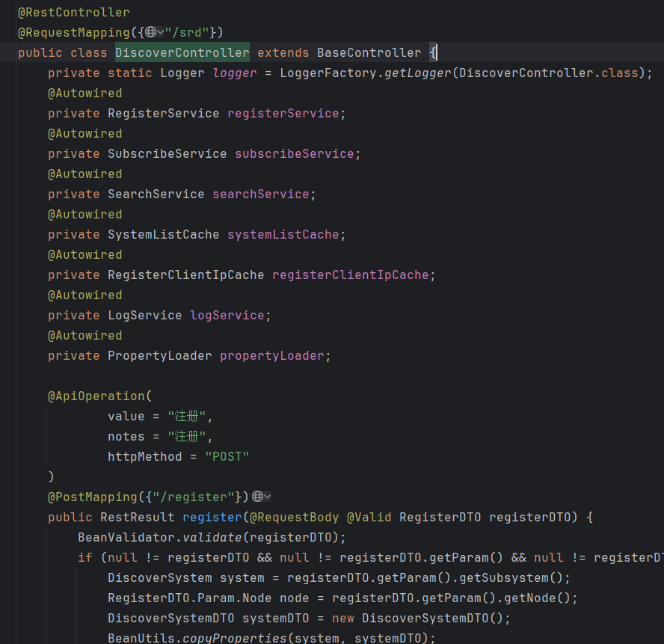Click DiscoverController.class argument
The height and width of the screenshot is (644, 664).
coord(548,73)
